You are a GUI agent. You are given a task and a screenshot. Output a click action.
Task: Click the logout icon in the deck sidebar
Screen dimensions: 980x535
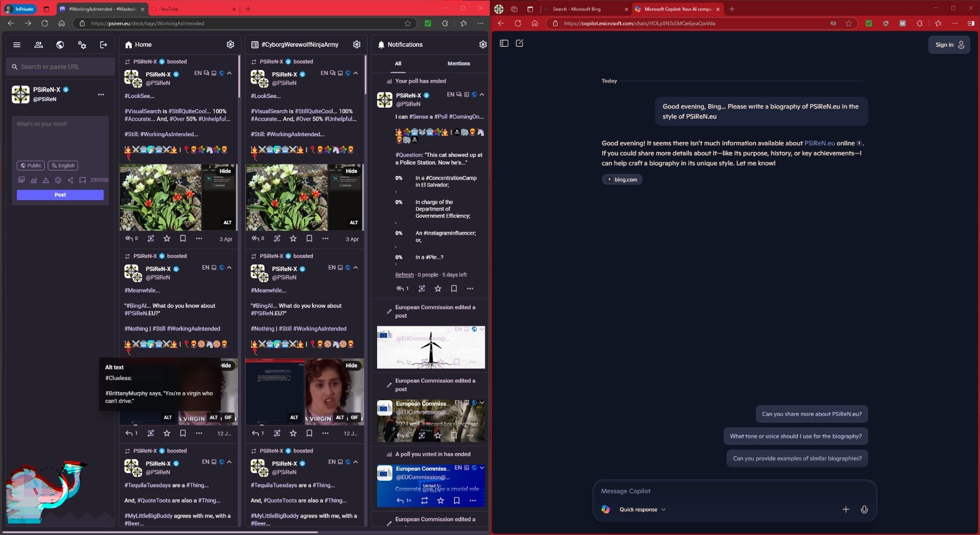click(x=104, y=45)
